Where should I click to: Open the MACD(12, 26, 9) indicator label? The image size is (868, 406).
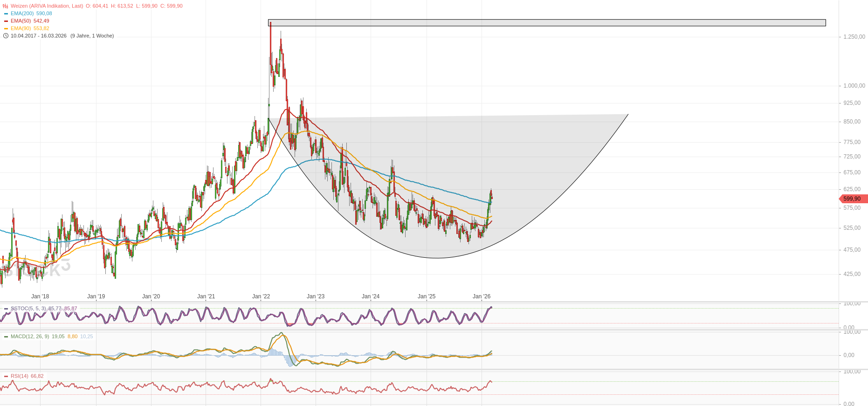[30, 337]
